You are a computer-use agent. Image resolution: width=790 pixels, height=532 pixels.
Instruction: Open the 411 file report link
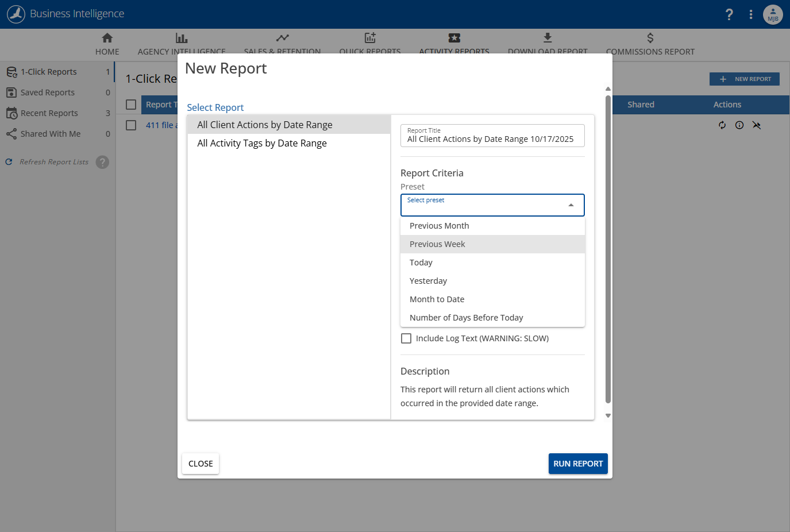click(161, 125)
